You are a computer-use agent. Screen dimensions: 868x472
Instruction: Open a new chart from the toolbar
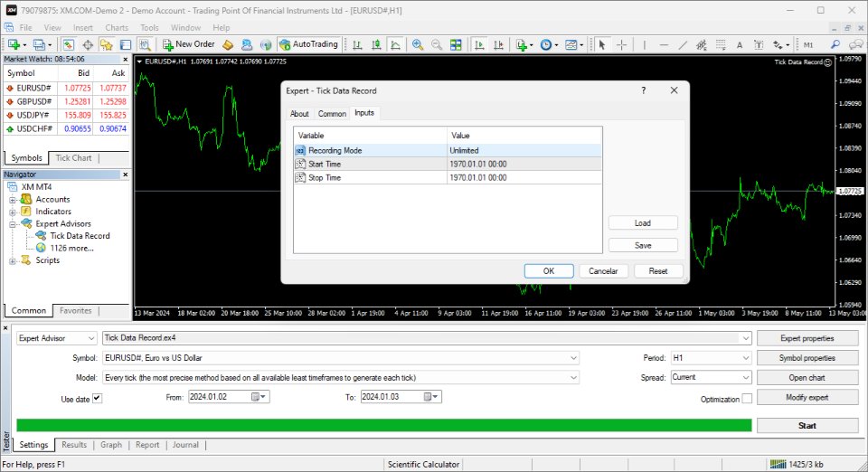(x=14, y=45)
